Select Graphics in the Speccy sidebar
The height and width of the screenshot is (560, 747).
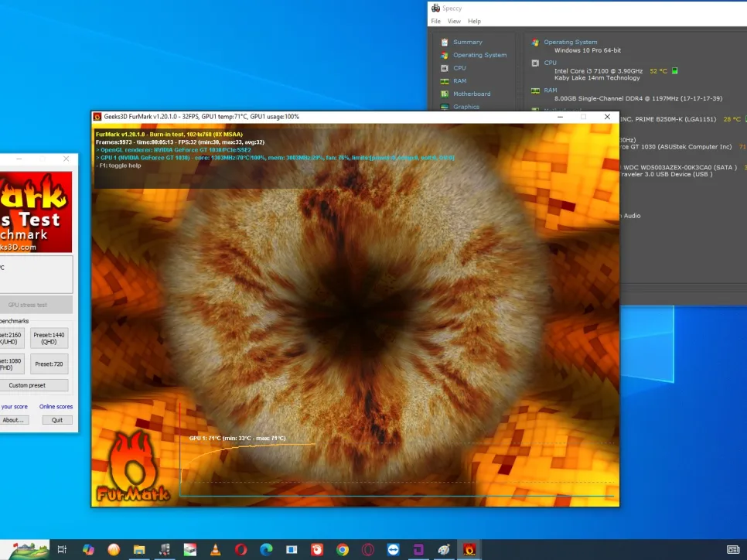[x=466, y=107]
